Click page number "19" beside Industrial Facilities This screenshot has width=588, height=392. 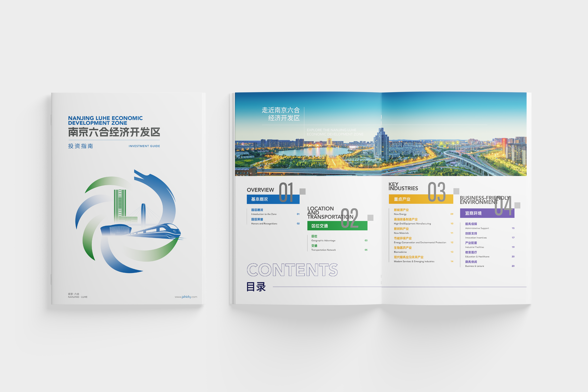513,247
